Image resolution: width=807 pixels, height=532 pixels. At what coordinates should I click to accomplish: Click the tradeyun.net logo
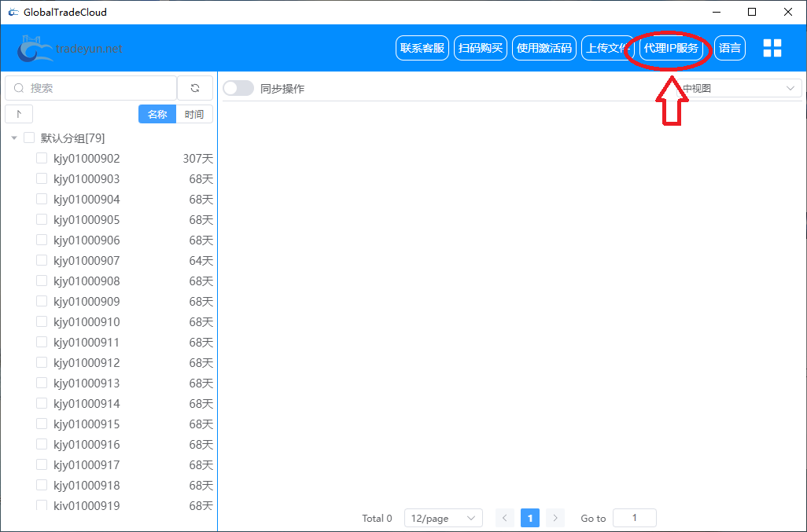pos(71,49)
